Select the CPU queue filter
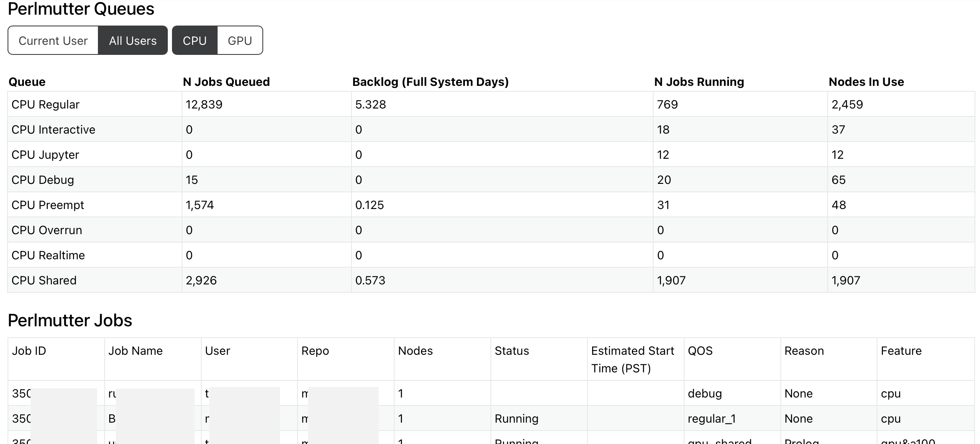Viewport: 980px width, 444px height. coord(195,41)
